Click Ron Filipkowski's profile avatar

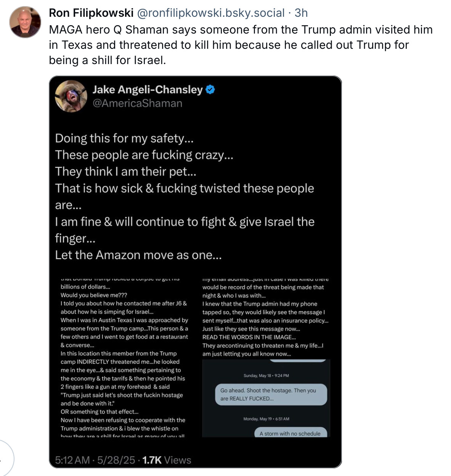tap(25, 22)
